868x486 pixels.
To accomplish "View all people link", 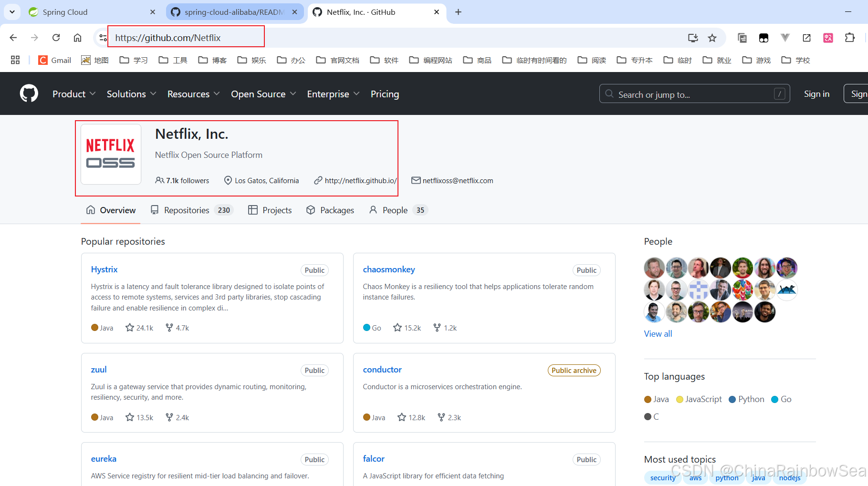I will [658, 334].
